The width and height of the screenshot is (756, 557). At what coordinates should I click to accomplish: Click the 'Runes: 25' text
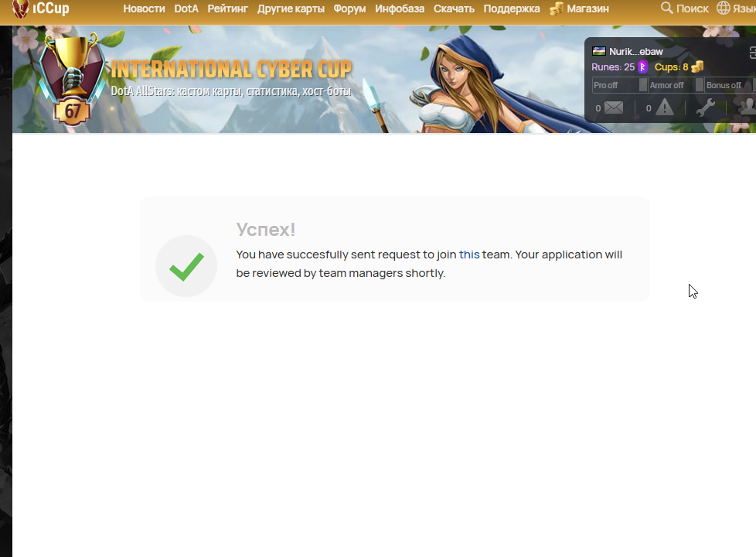pos(613,67)
